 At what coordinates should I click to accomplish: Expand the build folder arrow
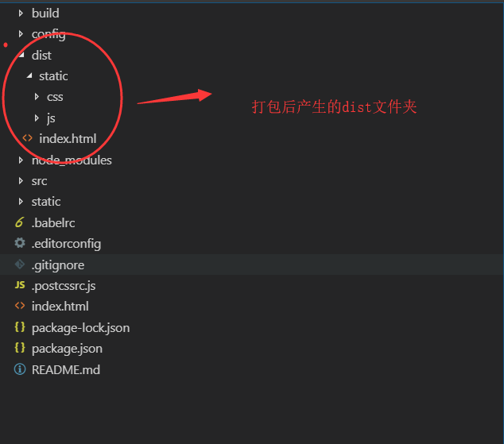[21, 14]
